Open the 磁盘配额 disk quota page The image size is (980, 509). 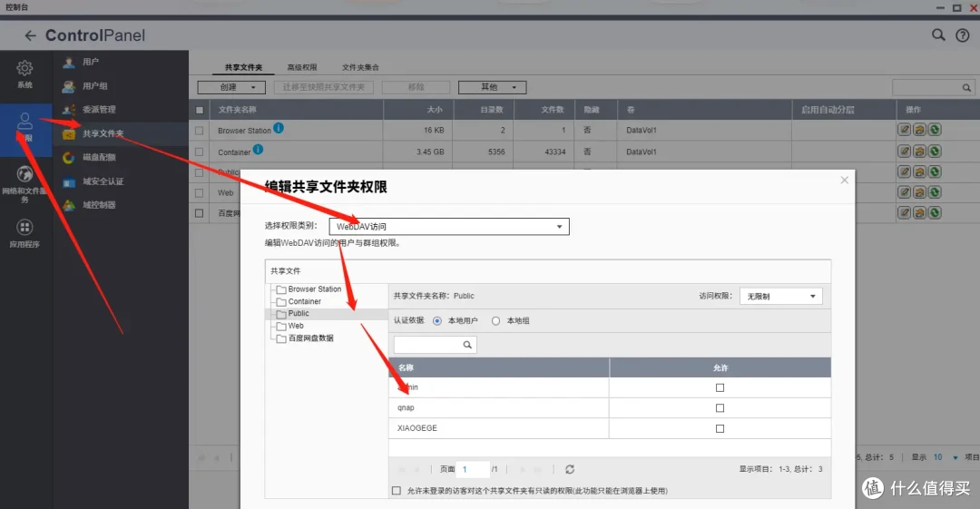coord(99,158)
